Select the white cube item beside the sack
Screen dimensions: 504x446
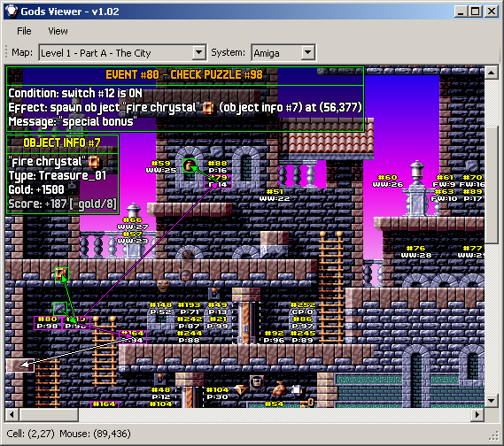coord(297,389)
